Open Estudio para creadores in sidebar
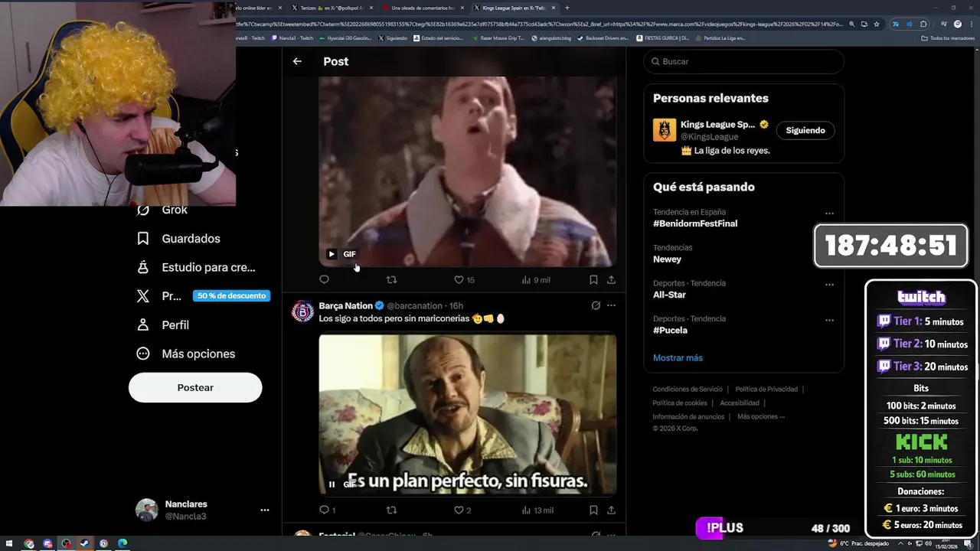This screenshot has width=980, height=551. click(x=195, y=268)
